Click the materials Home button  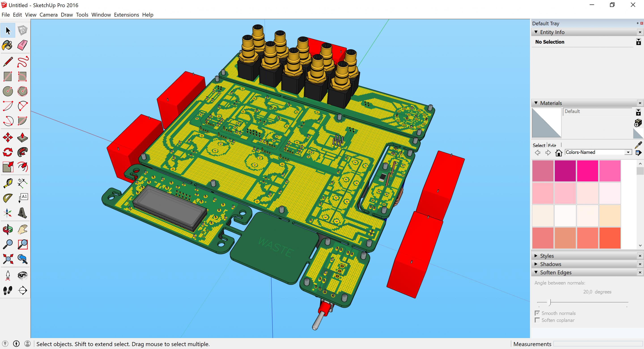click(x=559, y=153)
